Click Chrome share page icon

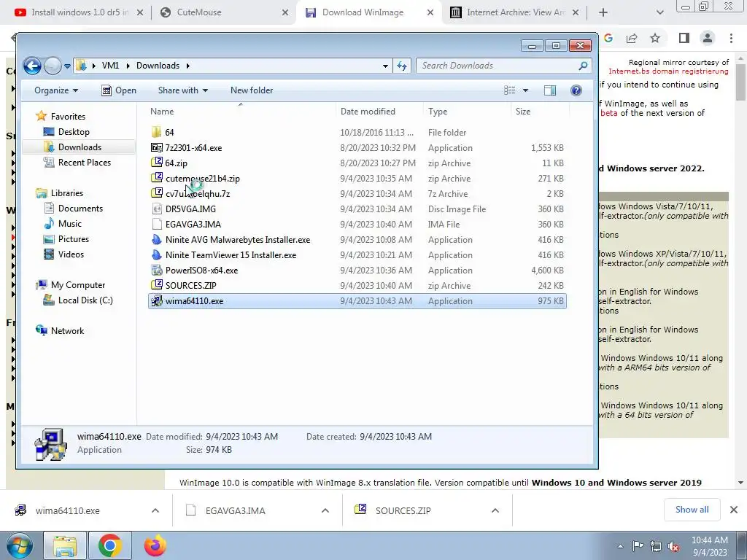tap(632, 38)
